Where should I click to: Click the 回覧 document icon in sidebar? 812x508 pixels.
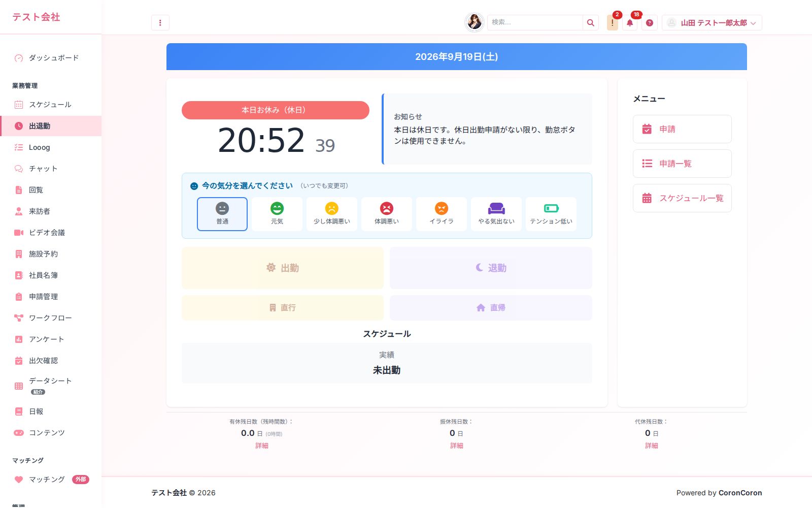[19, 190]
